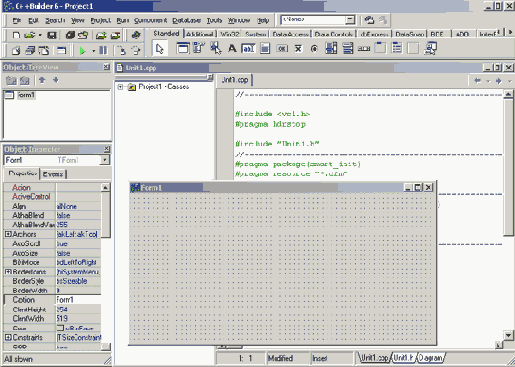The width and height of the screenshot is (515, 367).
Task: Open the Form1 object selector dropdown
Action: [x=104, y=160]
